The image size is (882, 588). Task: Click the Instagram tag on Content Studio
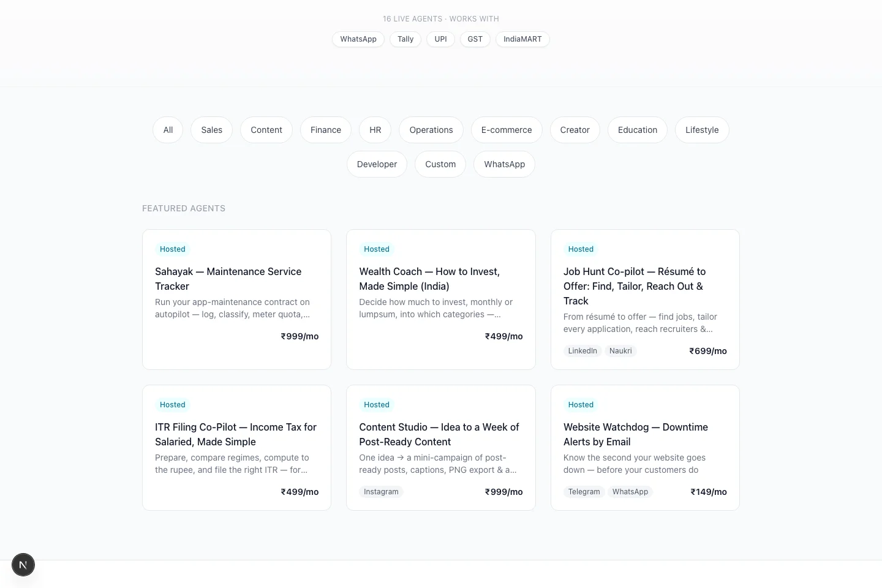click(381, 492)
